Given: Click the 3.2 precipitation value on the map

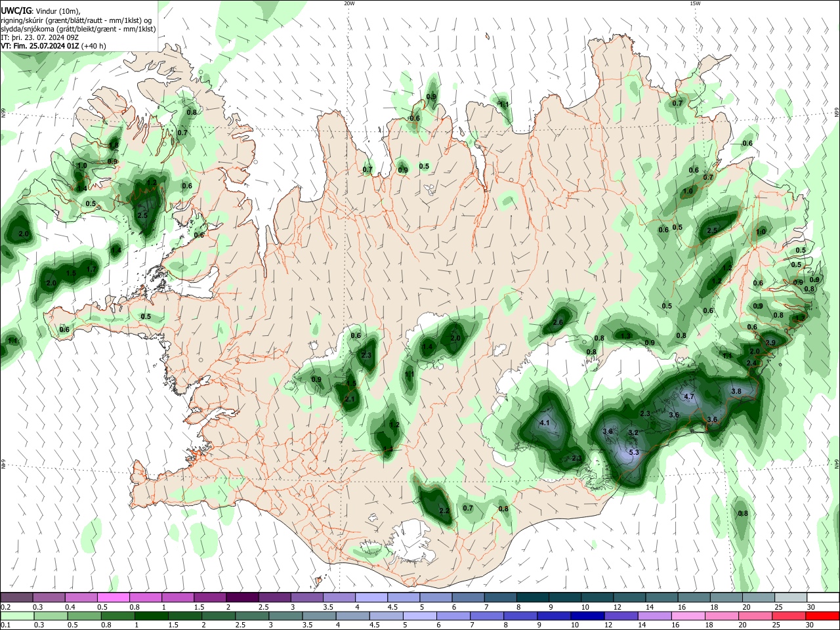Looking at the screenshot, I should point(633,433).
